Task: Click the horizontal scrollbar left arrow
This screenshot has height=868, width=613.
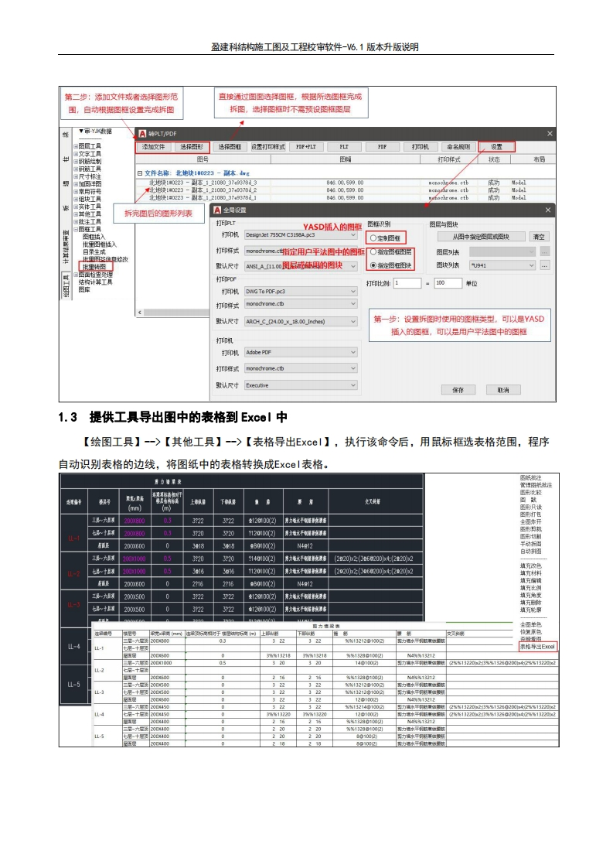Action: (x=140, y=313)
